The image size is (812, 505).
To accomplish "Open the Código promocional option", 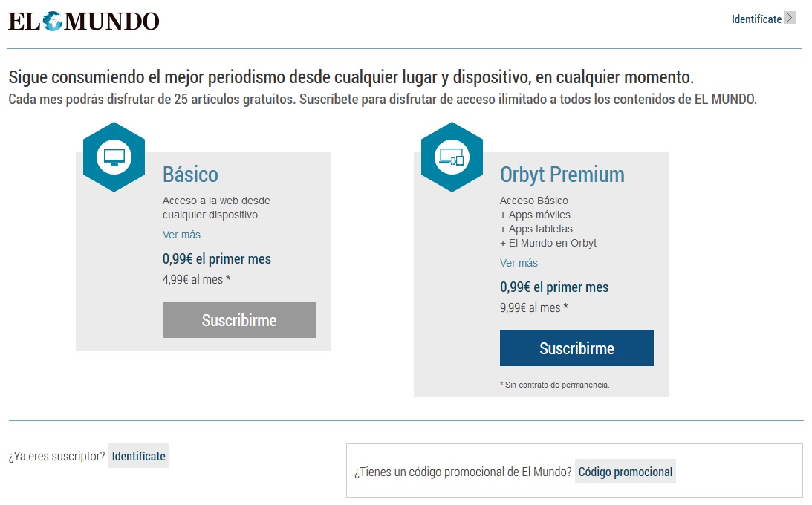I will [625, 472].
